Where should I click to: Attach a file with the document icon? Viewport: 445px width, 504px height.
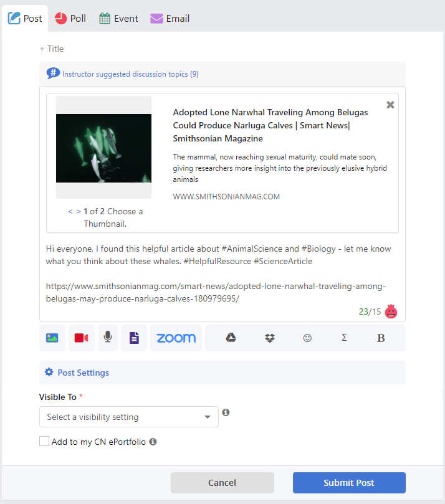pos(134,338)
